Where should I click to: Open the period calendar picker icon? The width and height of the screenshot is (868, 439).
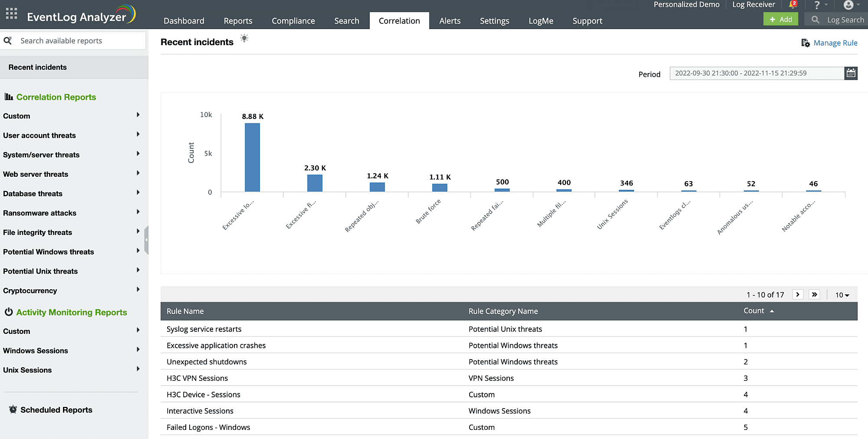[x=851, y=73]
